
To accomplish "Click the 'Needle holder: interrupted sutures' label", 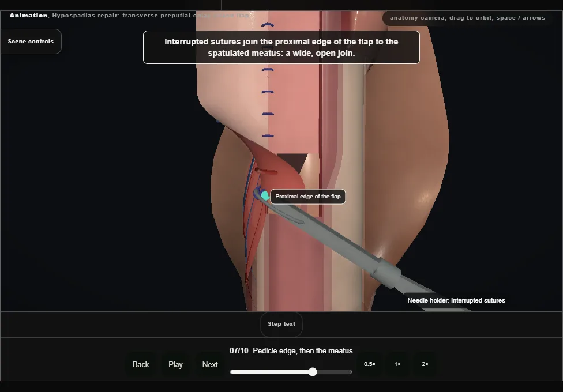I will point(456,300).
